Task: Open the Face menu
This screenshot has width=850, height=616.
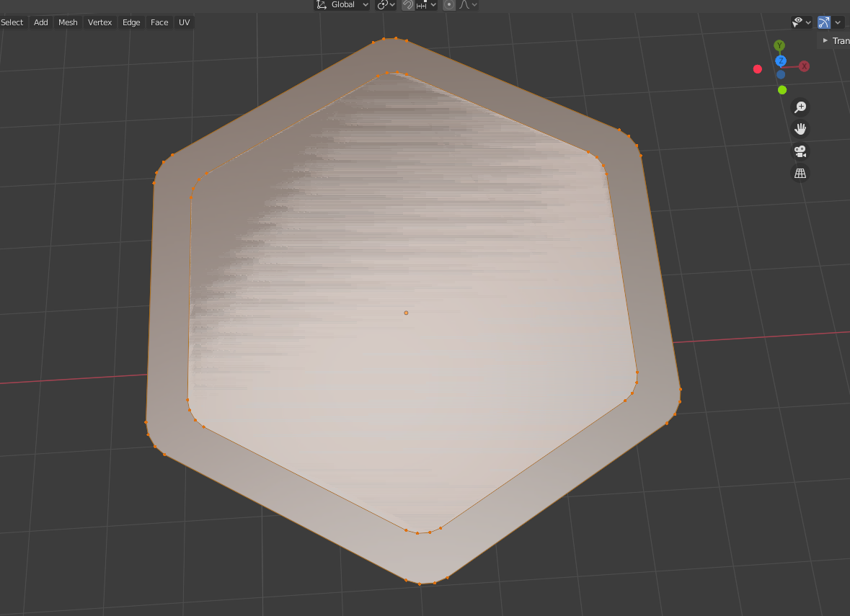Action: pyautogui.click(x=159, y=22)
